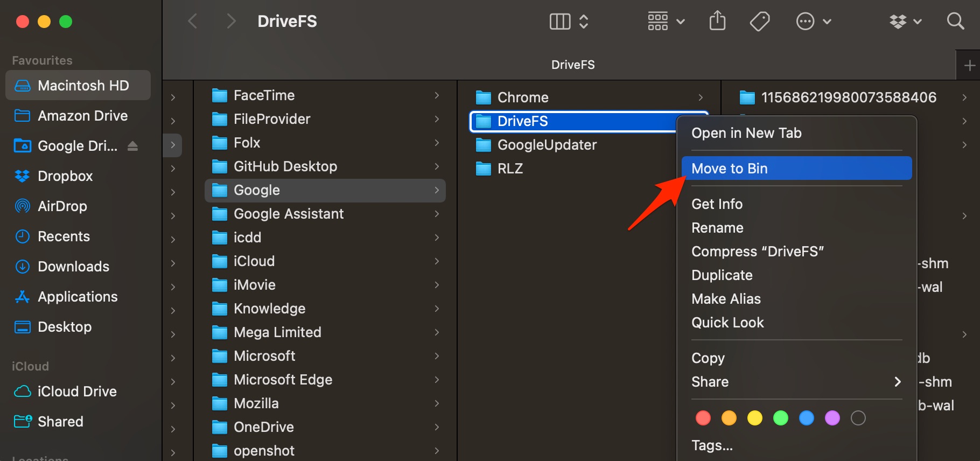The image size is (980, 461).
Task: Eject Google Drive in sidebar
Action: click(132, 146)
